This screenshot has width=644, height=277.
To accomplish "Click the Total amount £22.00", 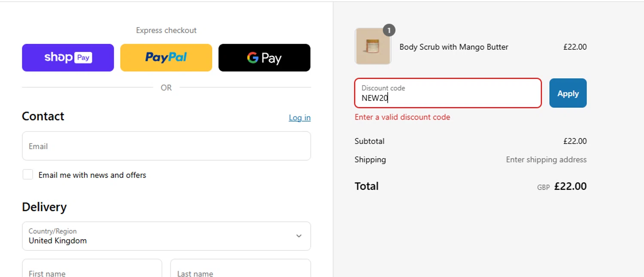I will 570,186.
